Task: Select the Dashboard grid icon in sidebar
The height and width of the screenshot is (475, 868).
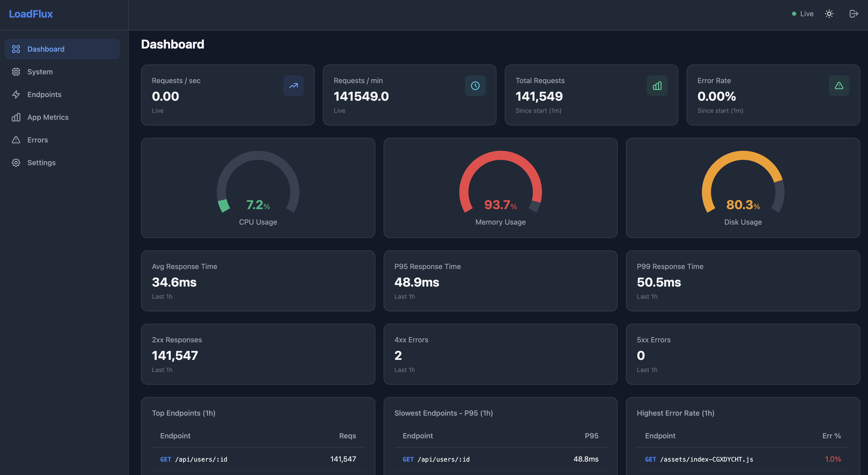Action: (x=16, y=49)
